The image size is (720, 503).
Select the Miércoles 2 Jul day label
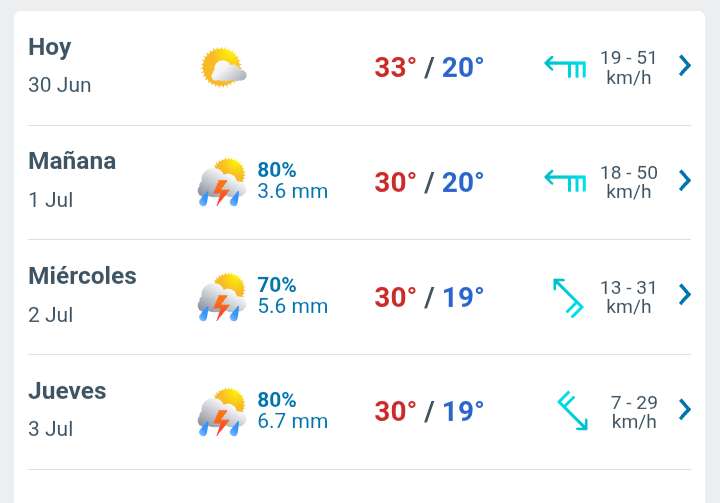click(82, 294)
